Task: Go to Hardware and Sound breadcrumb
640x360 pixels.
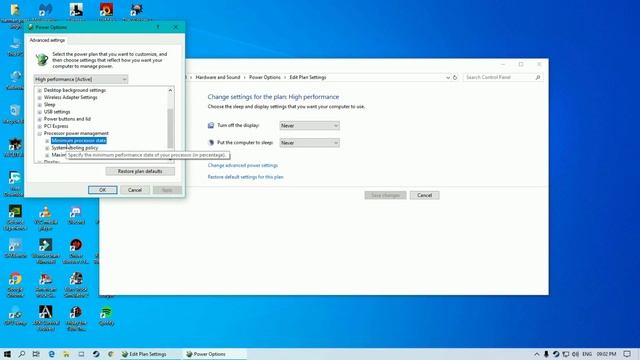Action: coord(218,77)
